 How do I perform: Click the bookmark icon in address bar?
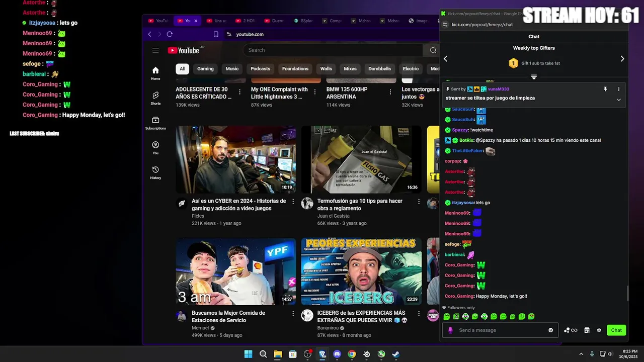click(216, 34)
